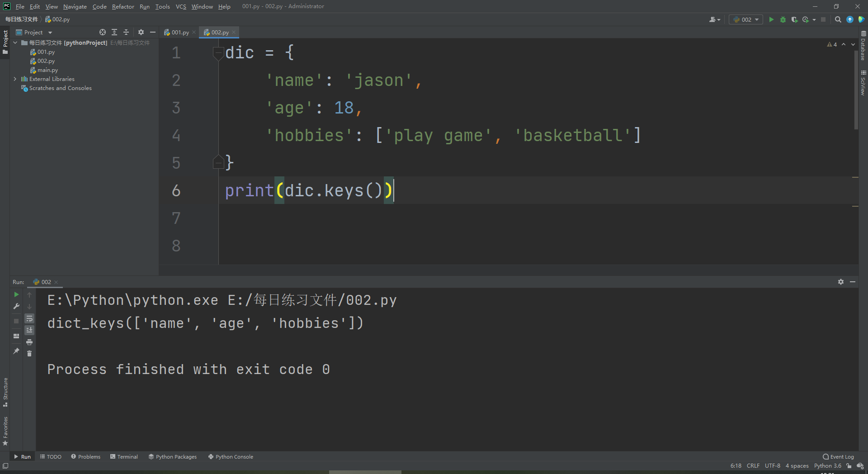
Task: Toggle the Project side tool window button
Action: 5,42
